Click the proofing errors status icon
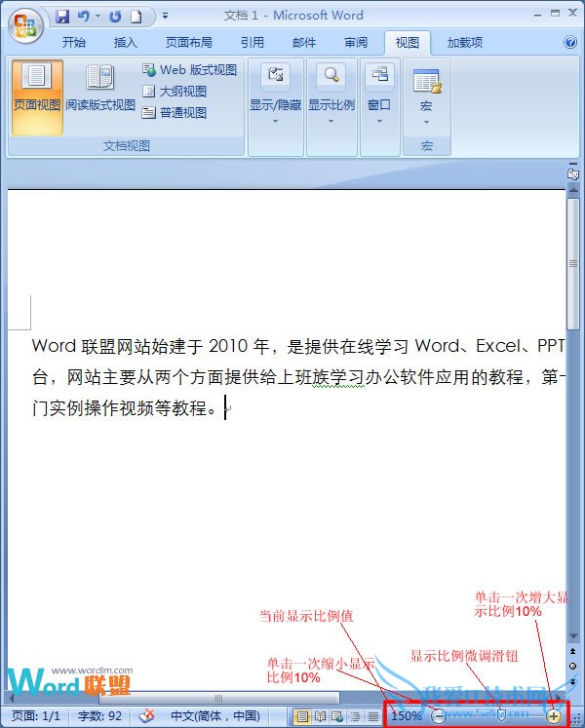This screenshot has width=585, height=728. point(147,715)
